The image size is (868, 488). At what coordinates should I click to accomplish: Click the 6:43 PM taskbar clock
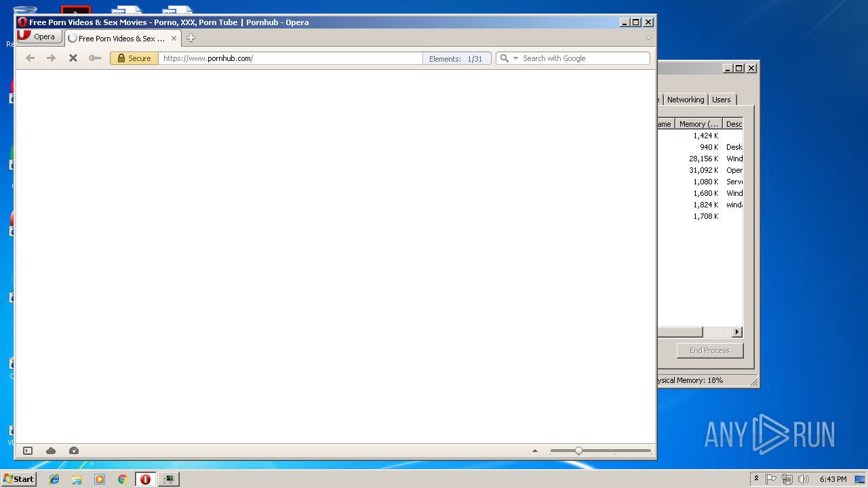point(833,479)
